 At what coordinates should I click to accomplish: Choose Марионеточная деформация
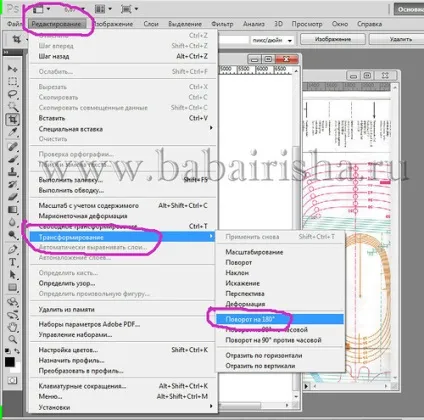pos(122,216)
